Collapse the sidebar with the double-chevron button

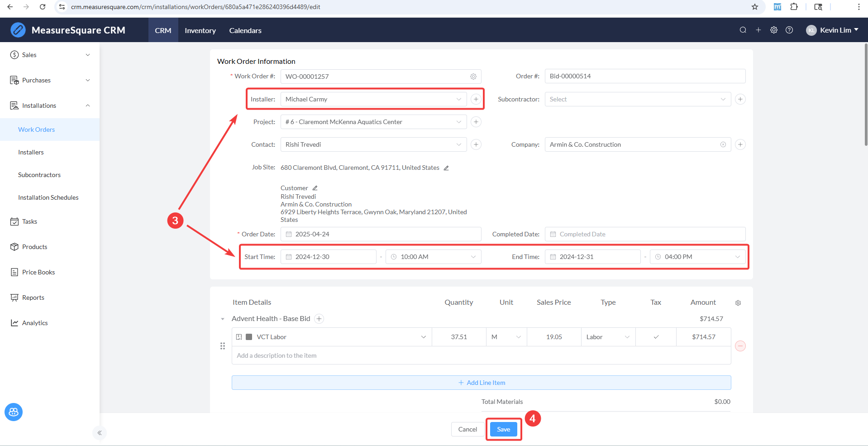pos(100,433)
